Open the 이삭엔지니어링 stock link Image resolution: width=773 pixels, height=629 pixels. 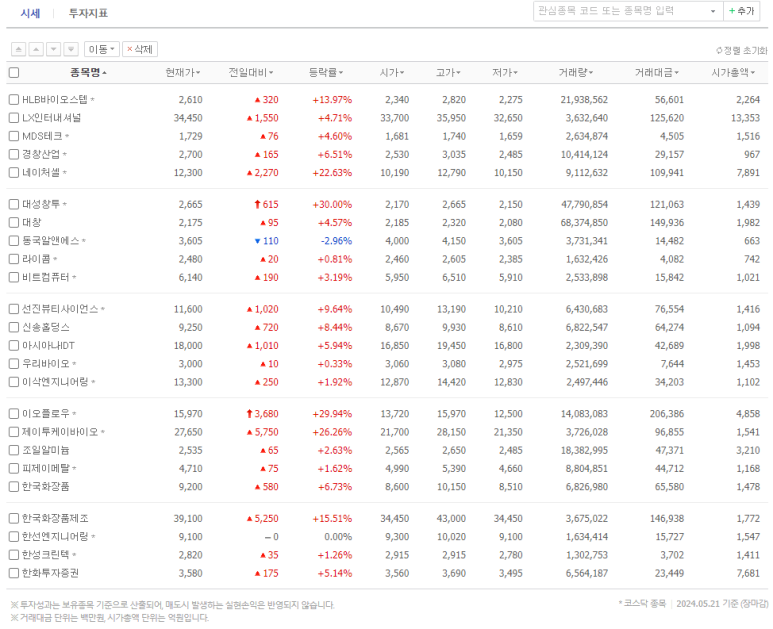tap(55, 382)
